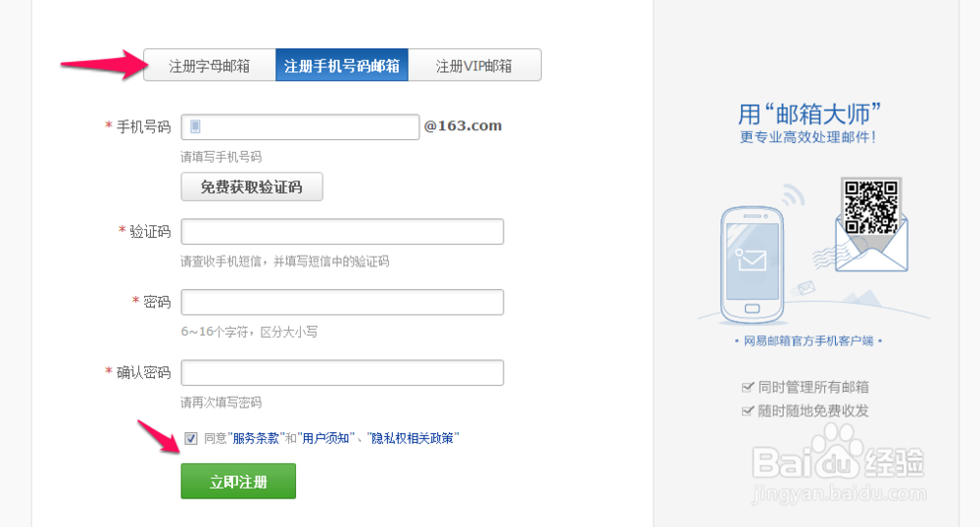
Task: Click 免费获取验证码 button
Action: tap(252, 187)
